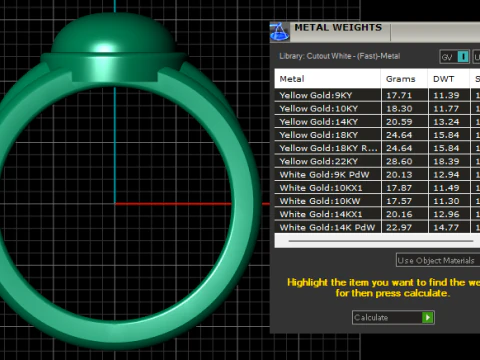Click the 11.77 DWT value

point(446,109)
